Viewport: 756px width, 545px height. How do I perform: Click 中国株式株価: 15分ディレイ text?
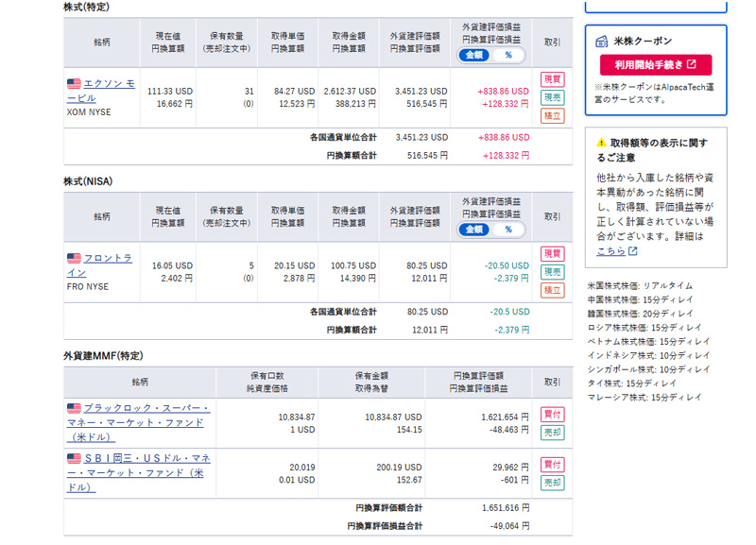(x=640, y=299)
